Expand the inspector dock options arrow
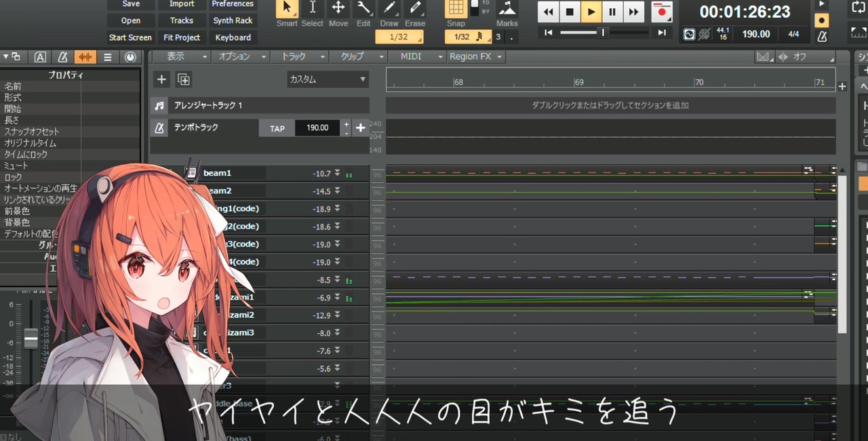This screenshot has width=868, height=441. pos(6,57)
